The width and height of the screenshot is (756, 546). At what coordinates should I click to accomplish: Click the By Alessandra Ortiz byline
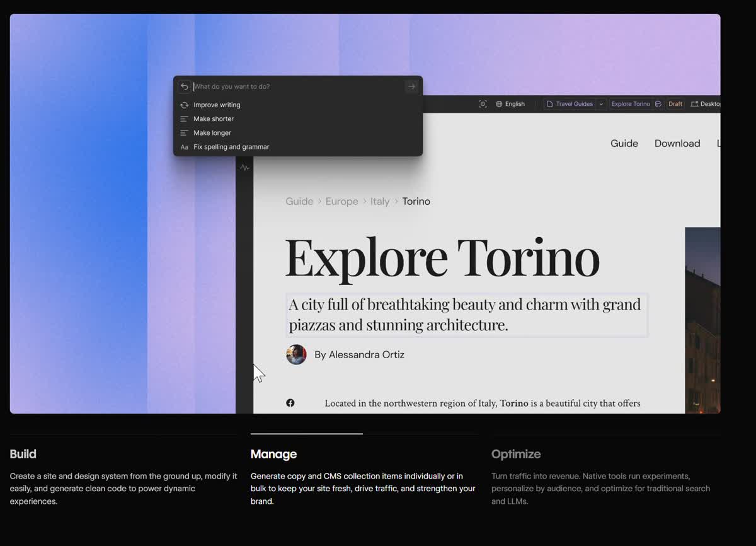(x=359, y=354)
